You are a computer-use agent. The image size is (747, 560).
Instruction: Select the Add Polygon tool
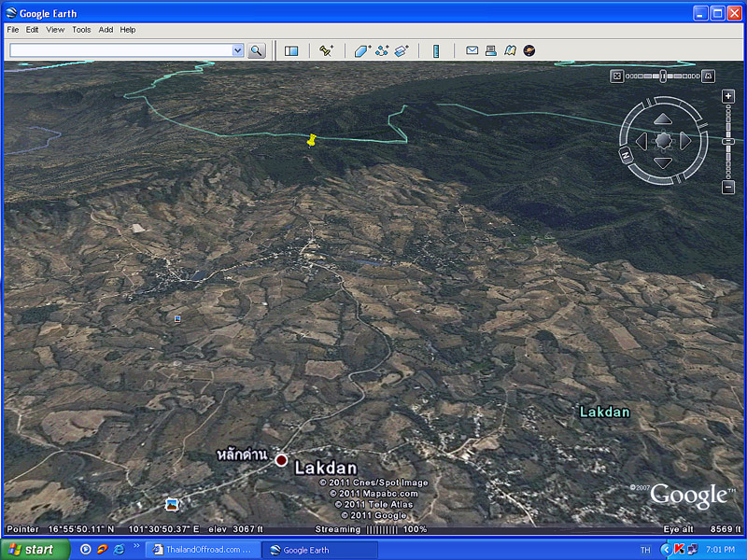362,50
